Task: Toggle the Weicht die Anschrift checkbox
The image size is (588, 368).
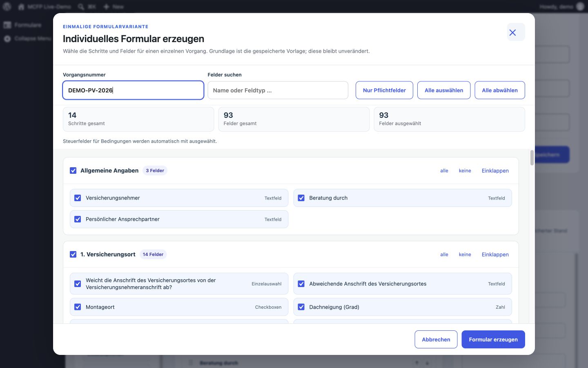Action: click(x=78, y=284)
